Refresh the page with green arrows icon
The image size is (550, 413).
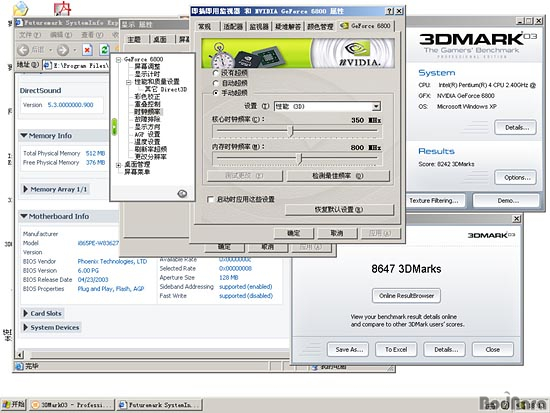click(104, 50)
